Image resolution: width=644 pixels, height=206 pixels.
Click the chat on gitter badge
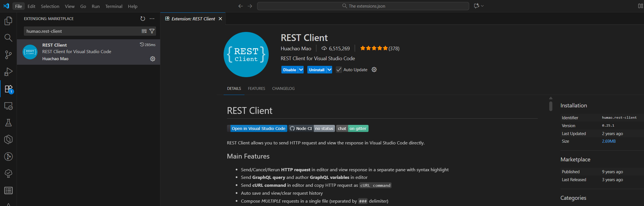(x=352, y=129)
